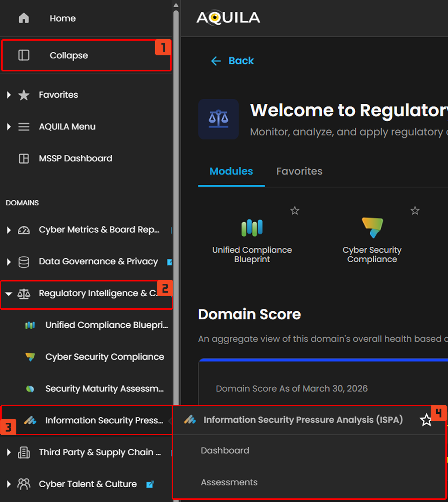Screen dimensions: 448x502
Task: Click the scales icon beside the Welcome heading
Action: (x=218, y=119)
